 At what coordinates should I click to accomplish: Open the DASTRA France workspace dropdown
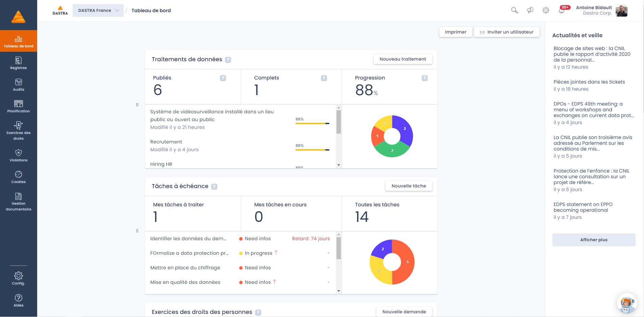click(x=98, y=10)
